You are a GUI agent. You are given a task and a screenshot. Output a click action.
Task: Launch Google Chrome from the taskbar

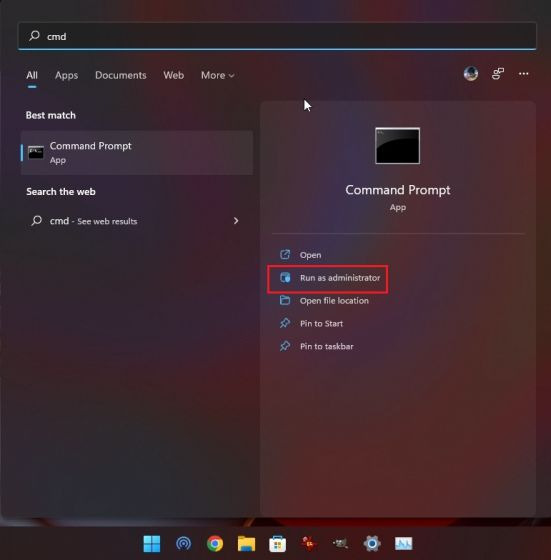215,544
